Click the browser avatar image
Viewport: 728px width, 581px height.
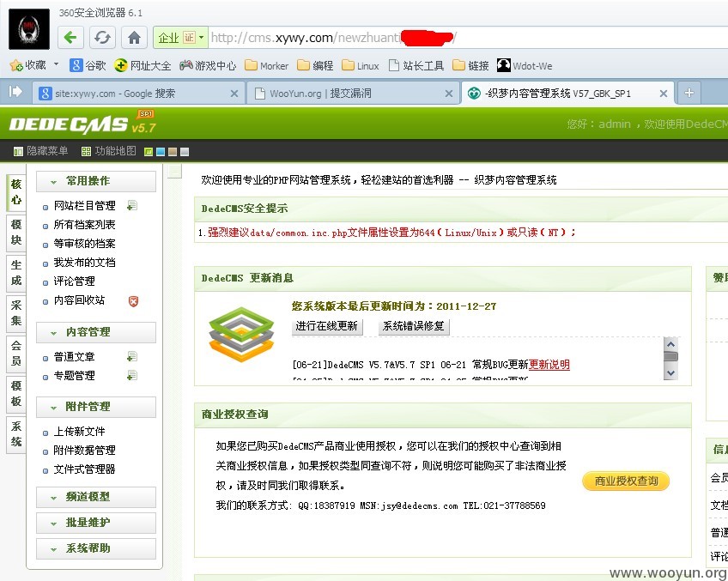(x=29, y=29)
